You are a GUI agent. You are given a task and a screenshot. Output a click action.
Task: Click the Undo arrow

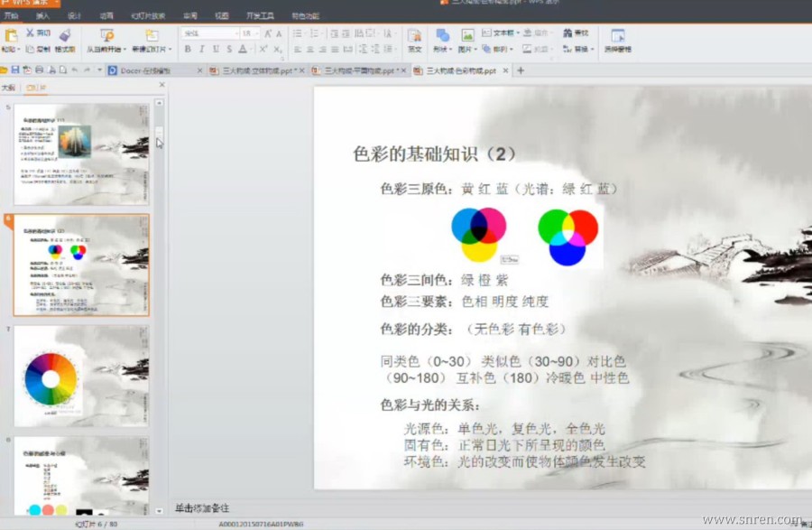(x=75, y=70)
